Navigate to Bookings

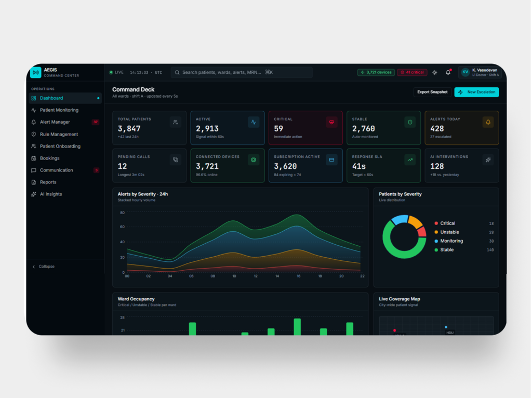[x=65, y=158]
